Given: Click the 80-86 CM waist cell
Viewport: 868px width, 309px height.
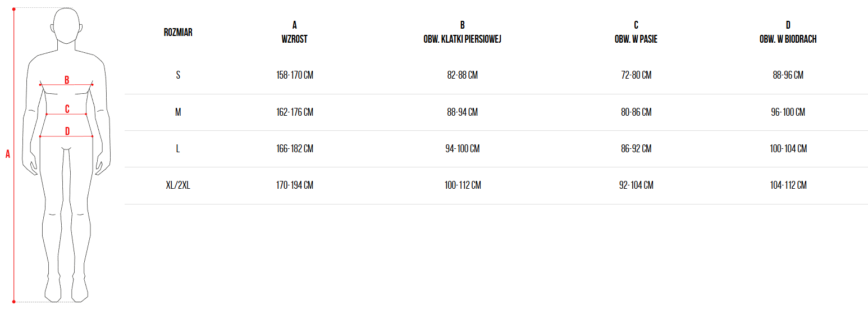Looking at the screenshot, I should pyautogui.click(x=636, y=112).
